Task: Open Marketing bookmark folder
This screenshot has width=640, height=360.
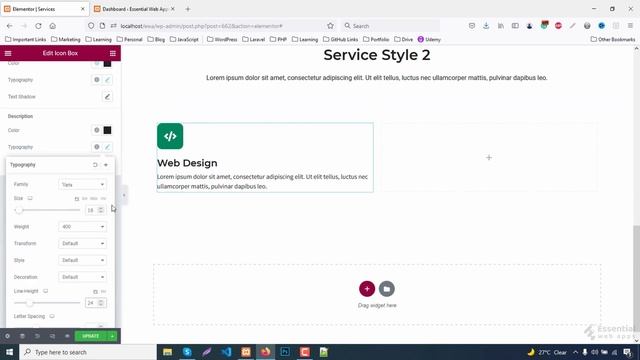Action: coord(66,40)
